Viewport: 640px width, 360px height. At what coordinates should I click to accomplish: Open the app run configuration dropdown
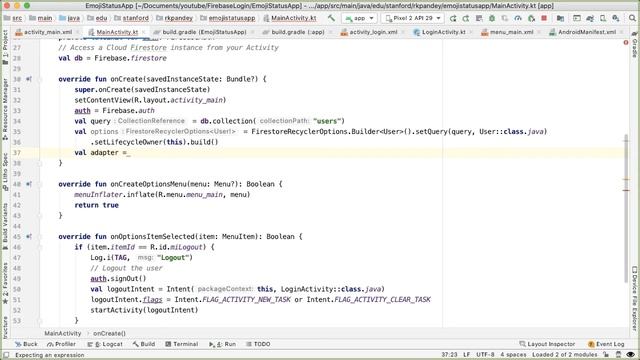tap(360, 18)
